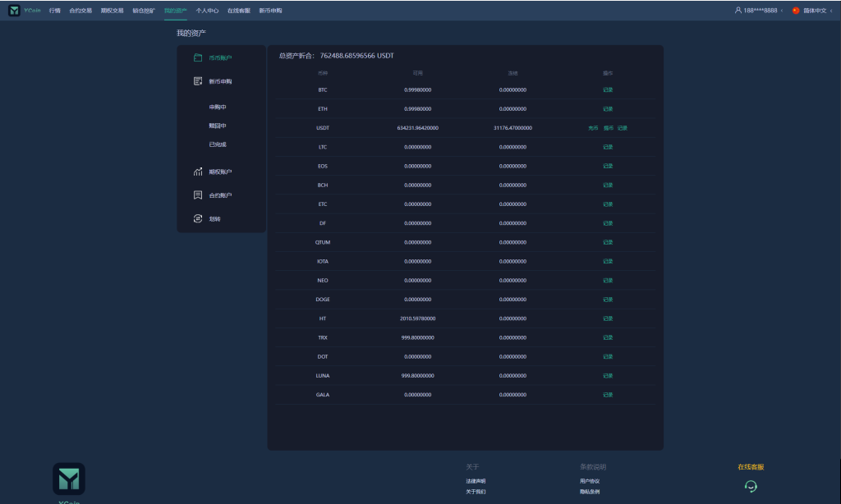Image resolution: width=841 pixels, height=504 pixels.
Task: Click the orange 在线客服 footer label
Action: 751,467
